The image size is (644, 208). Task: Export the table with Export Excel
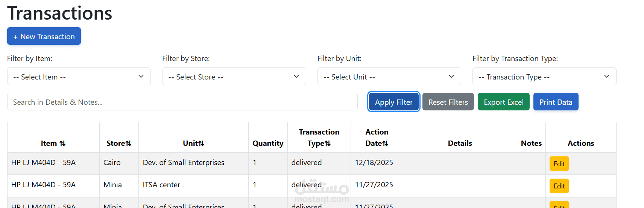click(x=503, y=102)
